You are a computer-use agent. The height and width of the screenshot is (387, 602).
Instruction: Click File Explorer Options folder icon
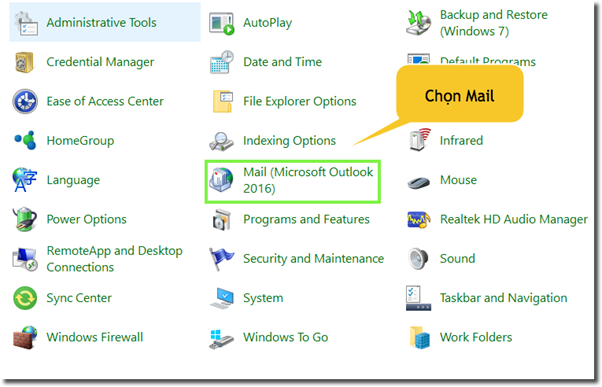coord(222,101)
